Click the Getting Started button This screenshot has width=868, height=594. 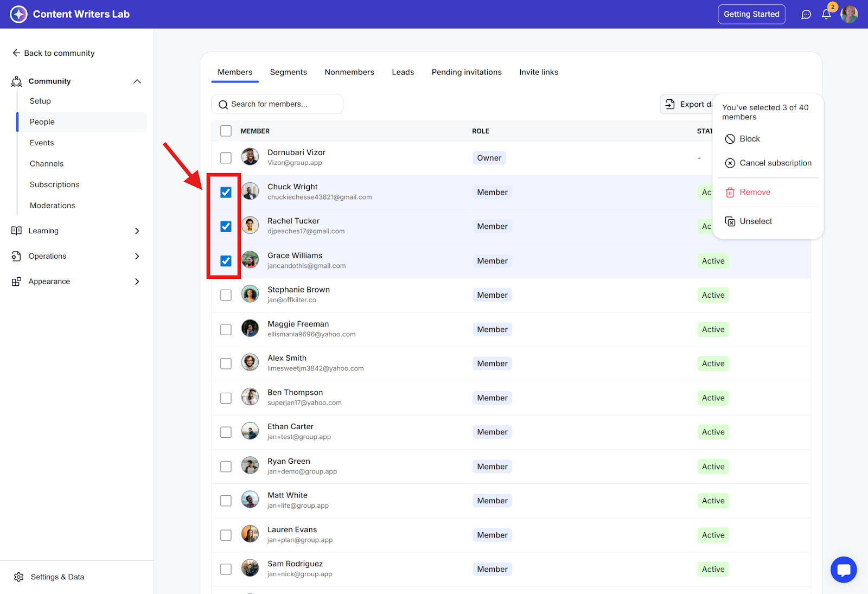[x=751, y=14]
